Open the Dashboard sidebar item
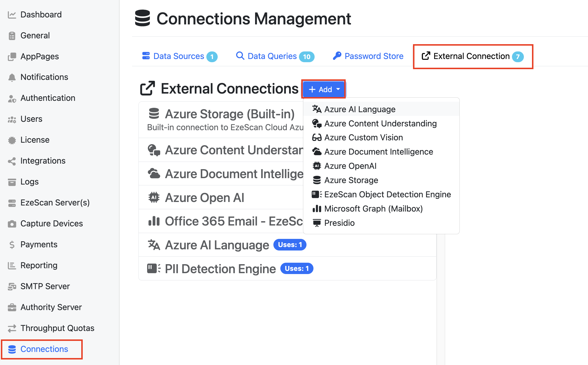The image size is (588, 365). click(x=35, y=15)
